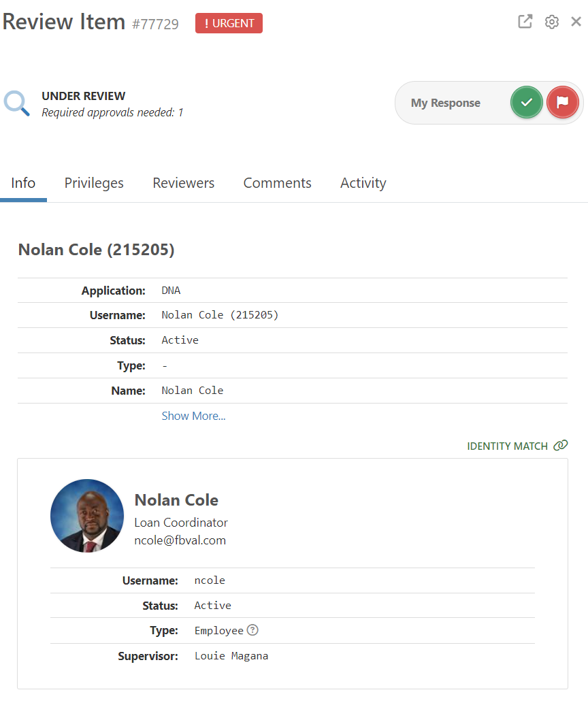
Task: Select the Info tab
Action: click(23, 183)
